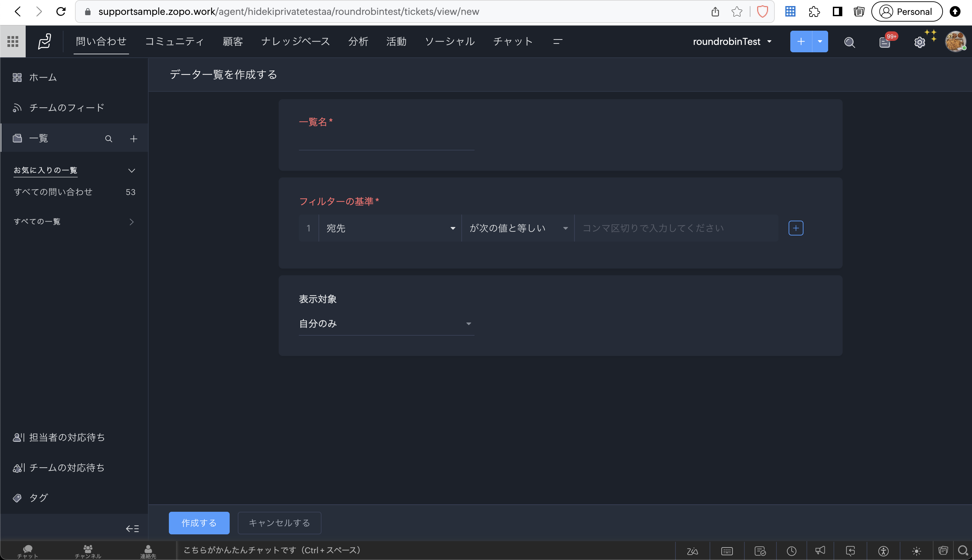Switch to the ナレッジベース tab

coord(295,41)
